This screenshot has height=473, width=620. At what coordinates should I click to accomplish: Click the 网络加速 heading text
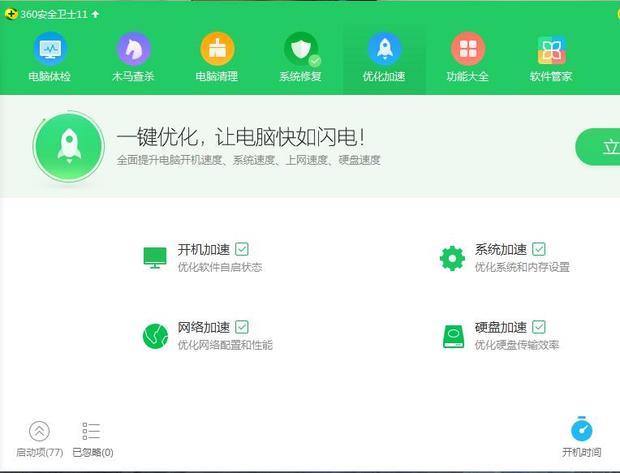pos(204,327)
